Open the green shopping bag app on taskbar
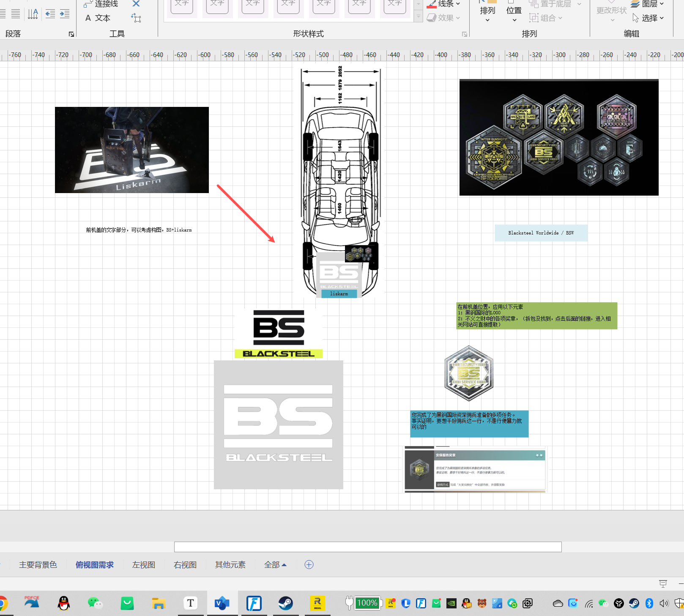The image size is (684, 616). (127, 603)
